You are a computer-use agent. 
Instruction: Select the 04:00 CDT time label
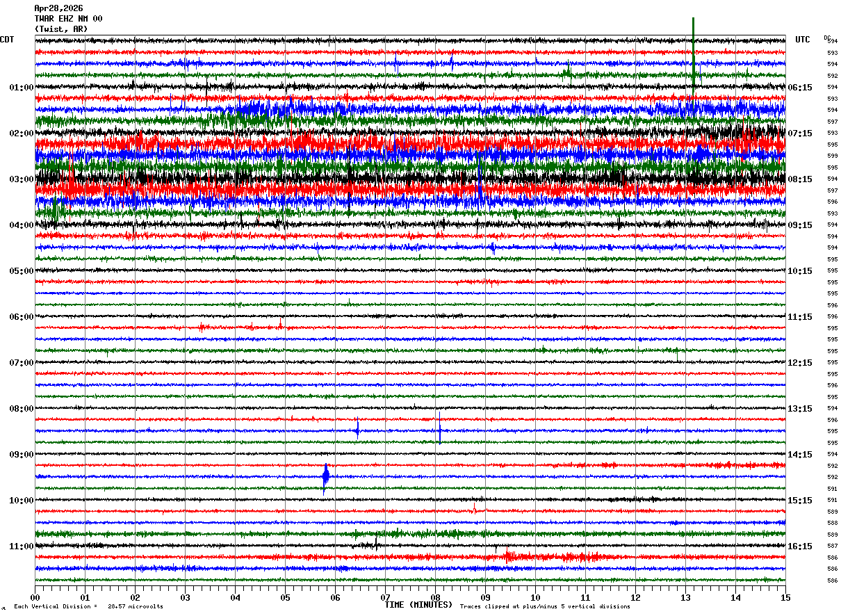22,225
